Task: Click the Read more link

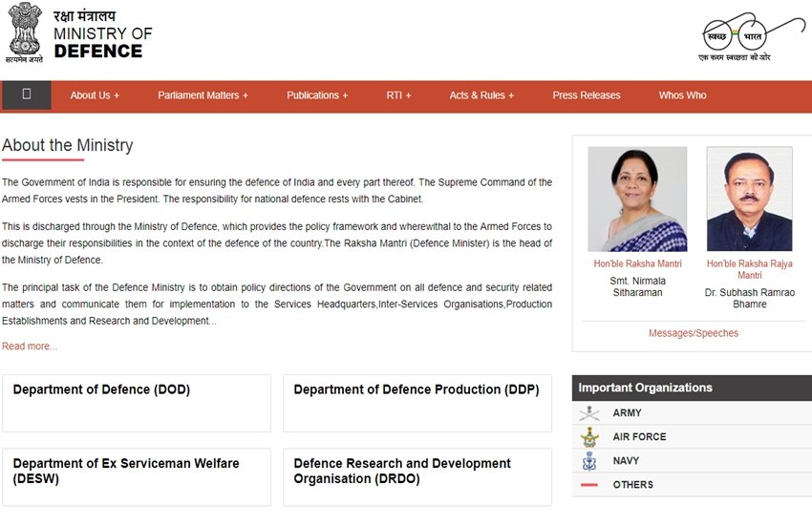Action: coord(30,346)
